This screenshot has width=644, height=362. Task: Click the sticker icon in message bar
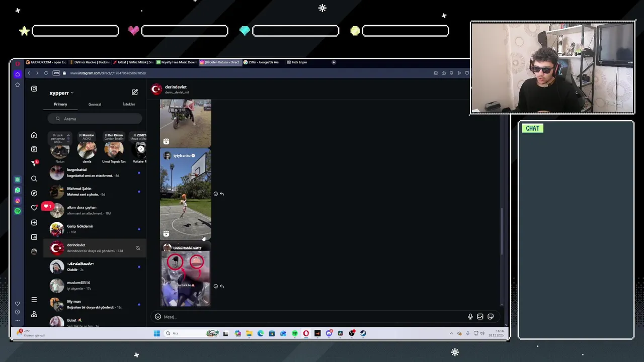click(491, 317)
